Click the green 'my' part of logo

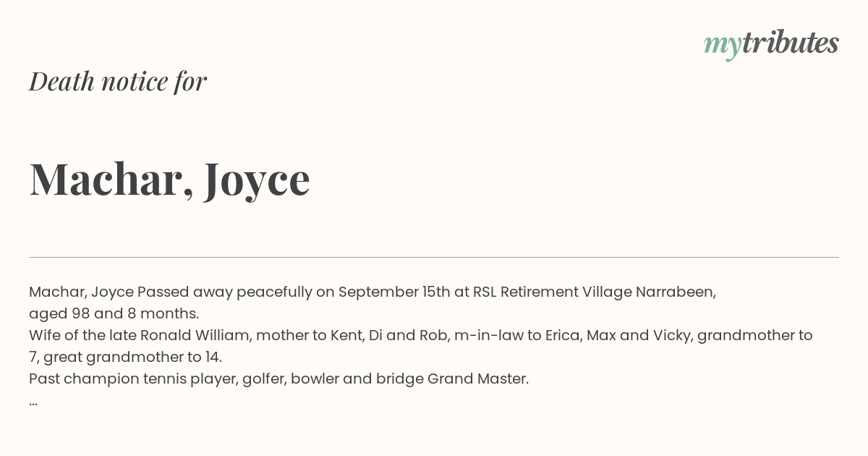[x=723, y=46]
